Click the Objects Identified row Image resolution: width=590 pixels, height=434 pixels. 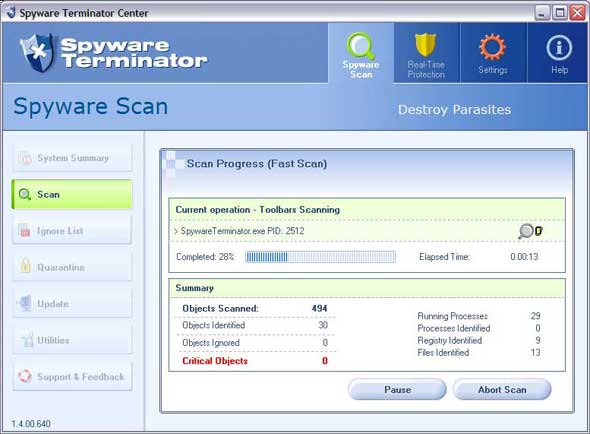255,325
